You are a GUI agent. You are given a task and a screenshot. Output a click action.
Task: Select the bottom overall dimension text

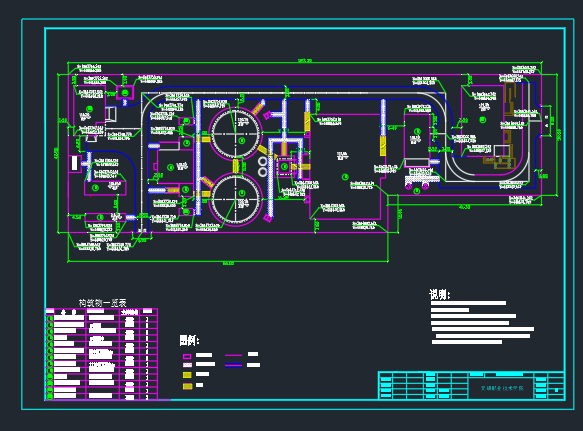pyautogui.click(x=228, y=263)
